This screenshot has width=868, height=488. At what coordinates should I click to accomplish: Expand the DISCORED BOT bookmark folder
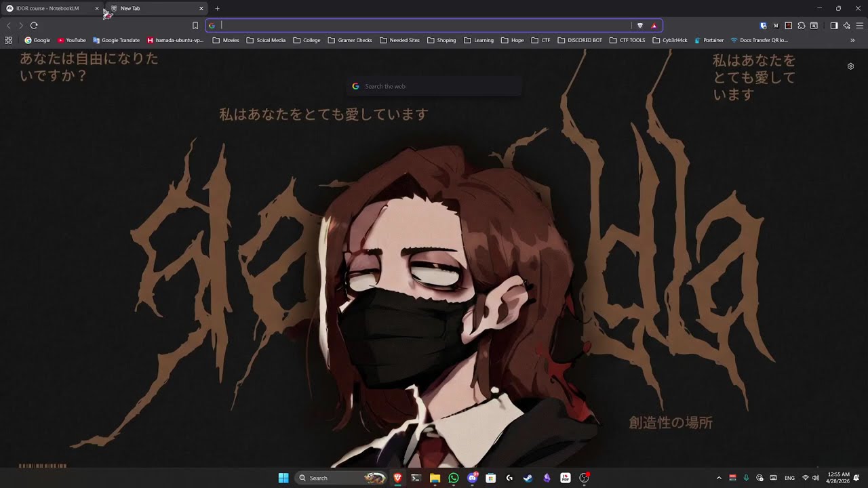580,40
